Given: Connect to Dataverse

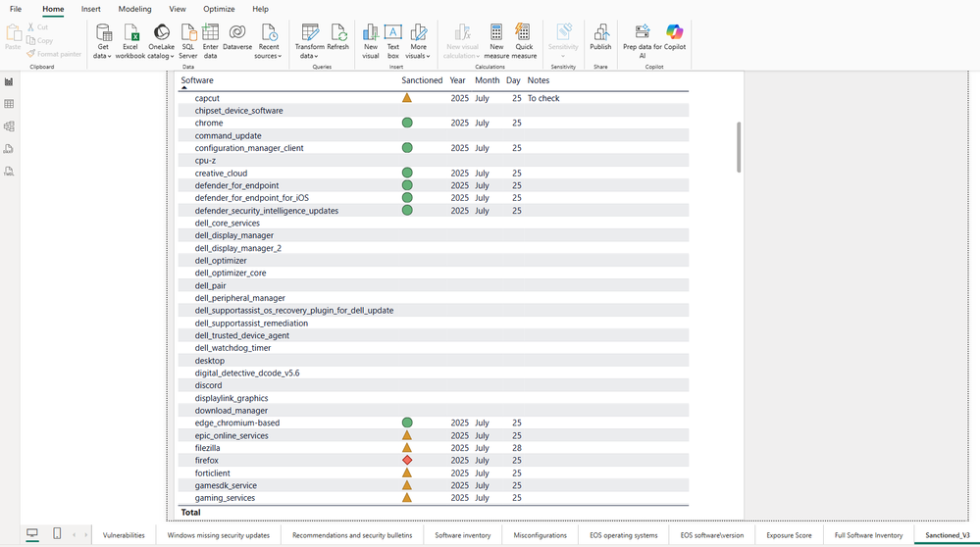Looking at the screenshot, I should coord(237,37).
